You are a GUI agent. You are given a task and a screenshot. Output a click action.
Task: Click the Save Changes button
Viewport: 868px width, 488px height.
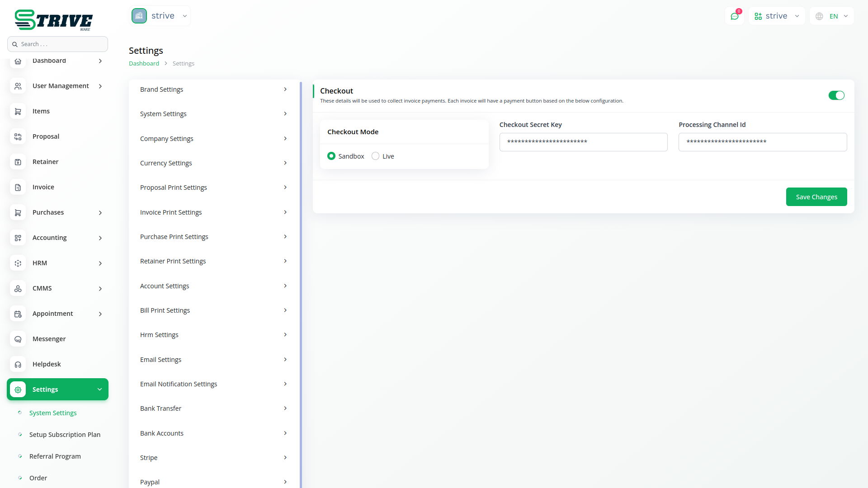point(816,197)
